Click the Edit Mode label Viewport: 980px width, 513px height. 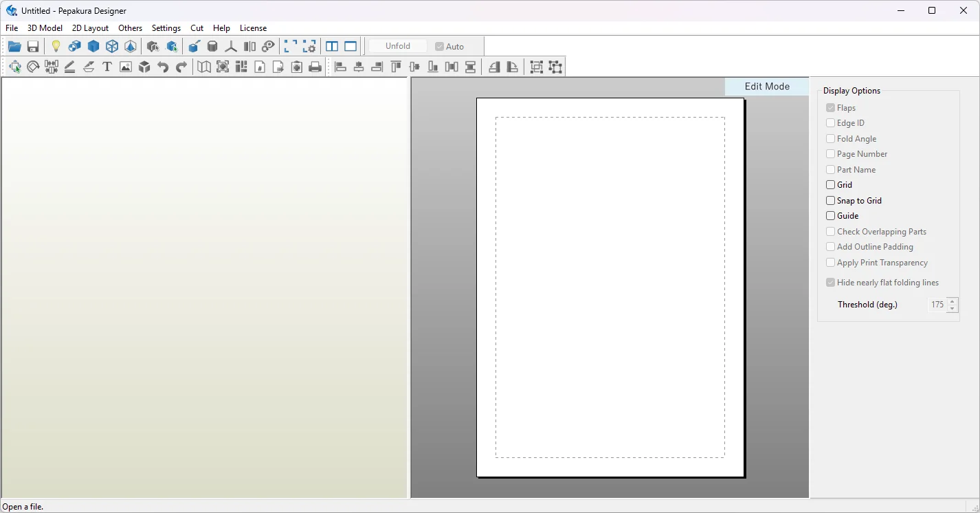767,87
